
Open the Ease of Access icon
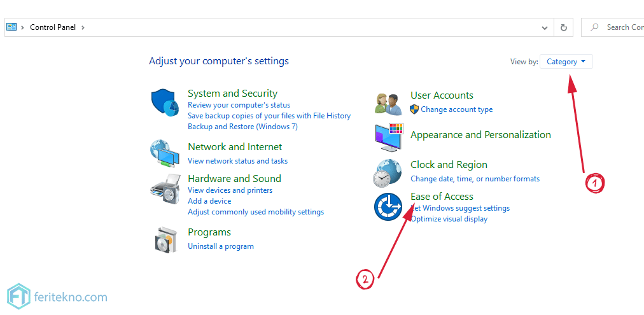coord(388,206)
